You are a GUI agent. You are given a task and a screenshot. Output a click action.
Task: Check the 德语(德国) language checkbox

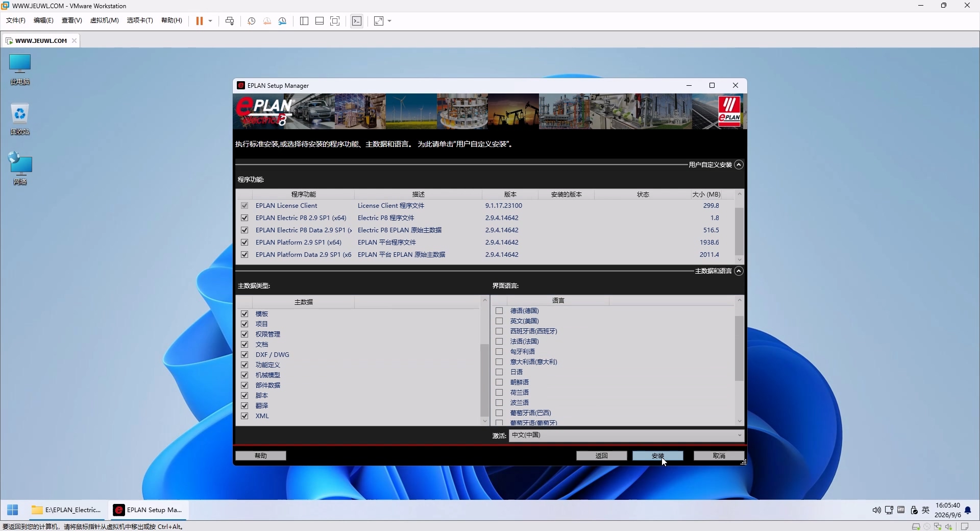[499, 311]
